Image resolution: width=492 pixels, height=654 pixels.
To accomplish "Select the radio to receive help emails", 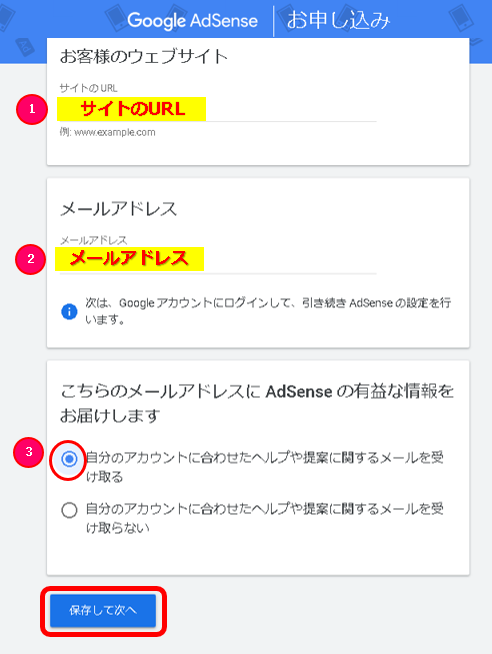I will [x=69, y=459].
